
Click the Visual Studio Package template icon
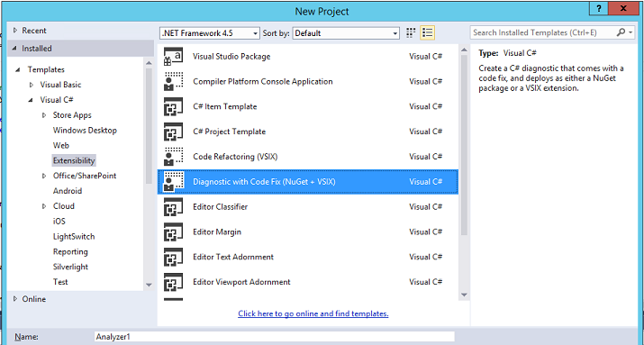[173, 56]
